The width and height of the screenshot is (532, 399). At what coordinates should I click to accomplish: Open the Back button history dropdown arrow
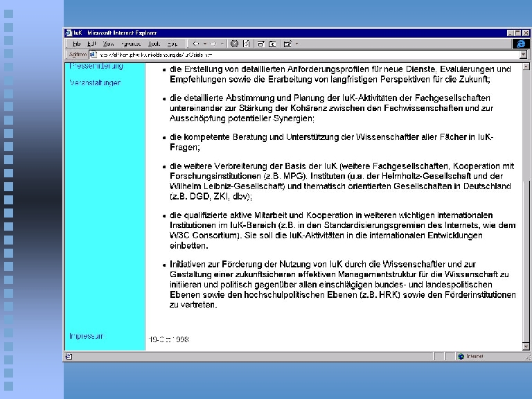coord(204,44)
